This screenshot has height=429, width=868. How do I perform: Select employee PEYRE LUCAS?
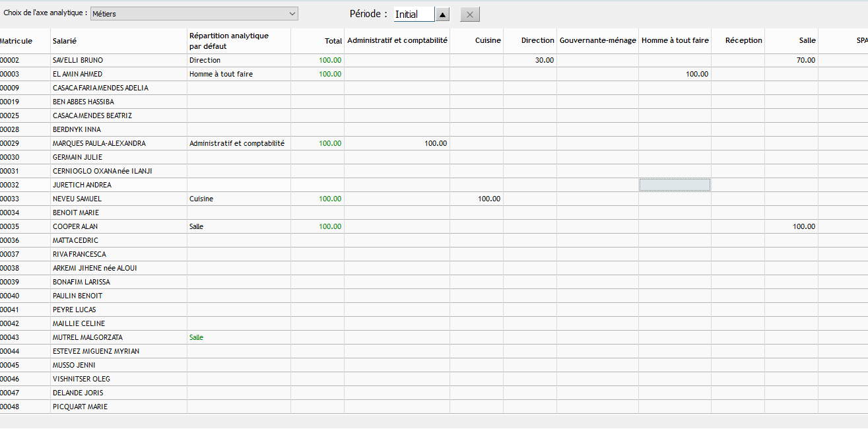pos(74,310)
